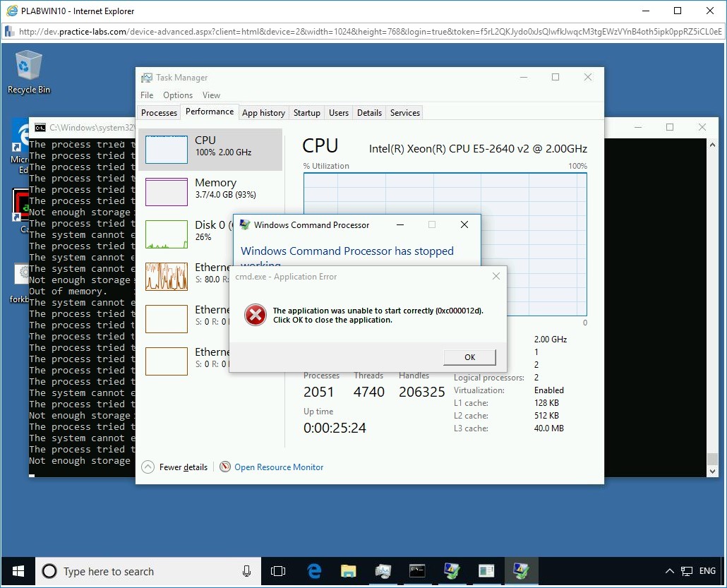
Task: Launch Microsoft Edge from the taskbar
Action: click(314, 571)
